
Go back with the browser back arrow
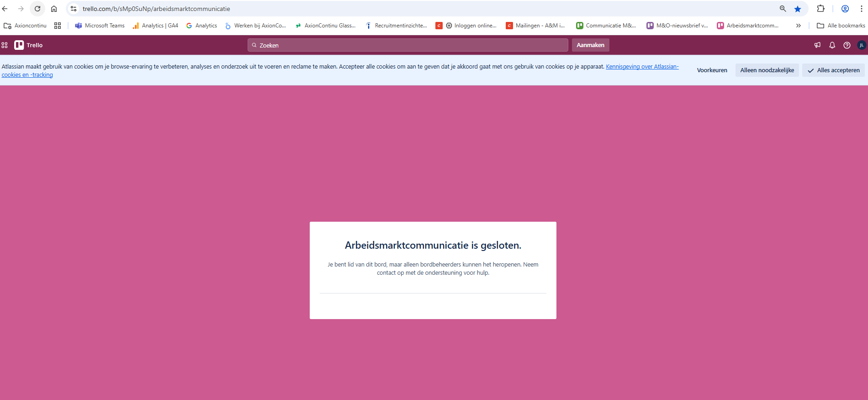pos(5,9)
